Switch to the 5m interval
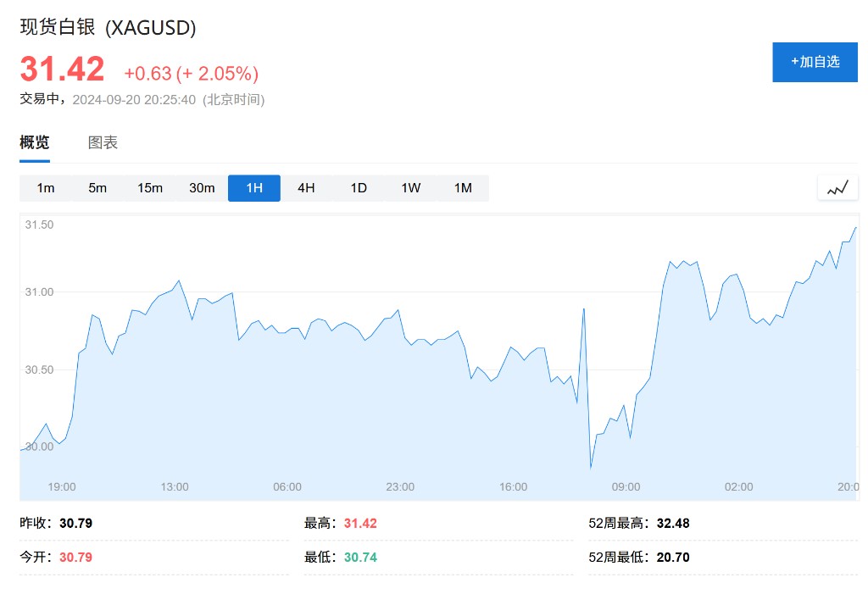Viewport: 868px width, 594px height. [97, 188]
